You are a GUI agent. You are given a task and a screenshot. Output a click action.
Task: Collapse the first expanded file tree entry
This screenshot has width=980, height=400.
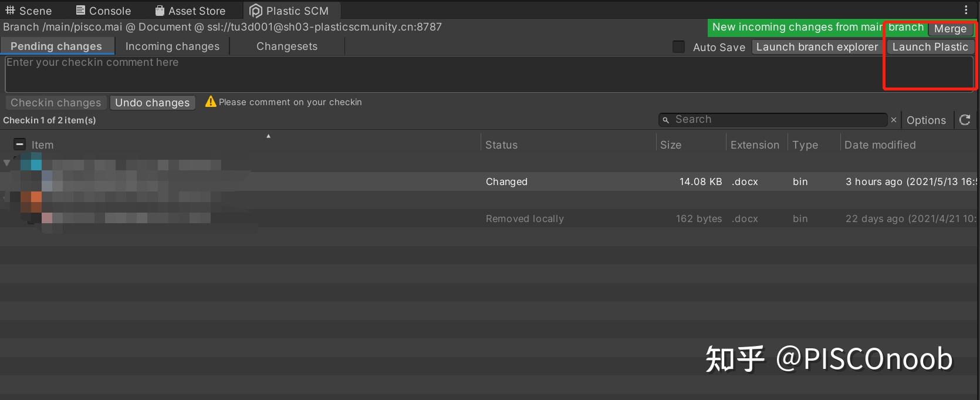point(6,163)
